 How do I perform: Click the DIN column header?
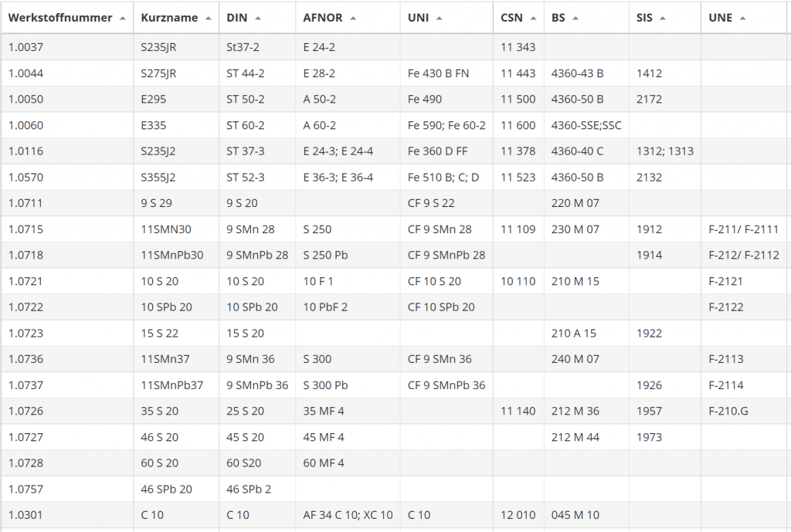click(236, 17)
